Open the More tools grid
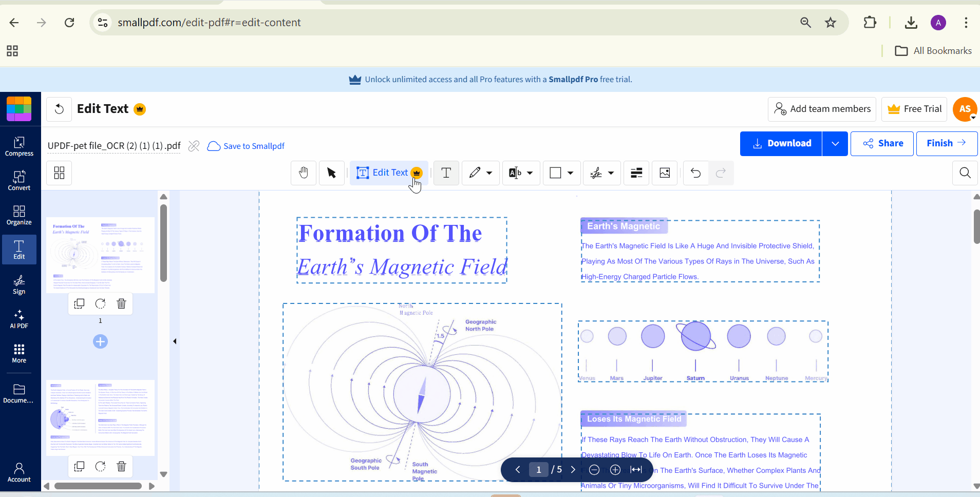980x497 pixels. coord(19,353)
